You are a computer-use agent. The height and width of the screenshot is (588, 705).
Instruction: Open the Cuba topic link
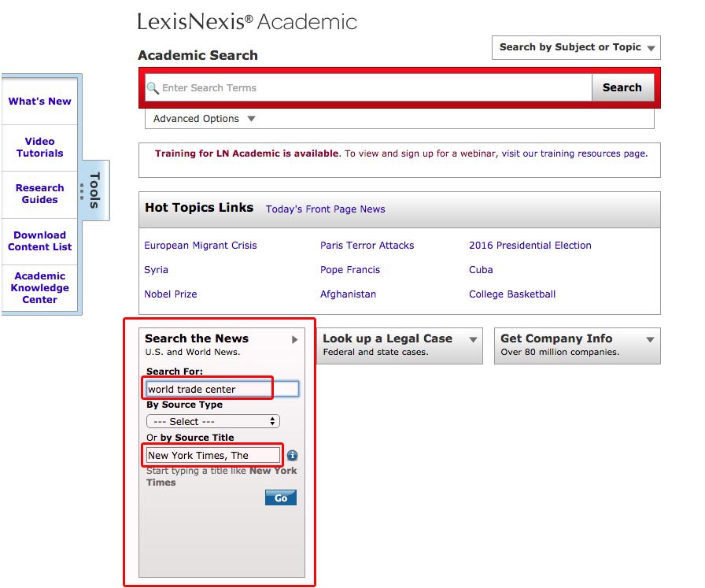(481, 270)
